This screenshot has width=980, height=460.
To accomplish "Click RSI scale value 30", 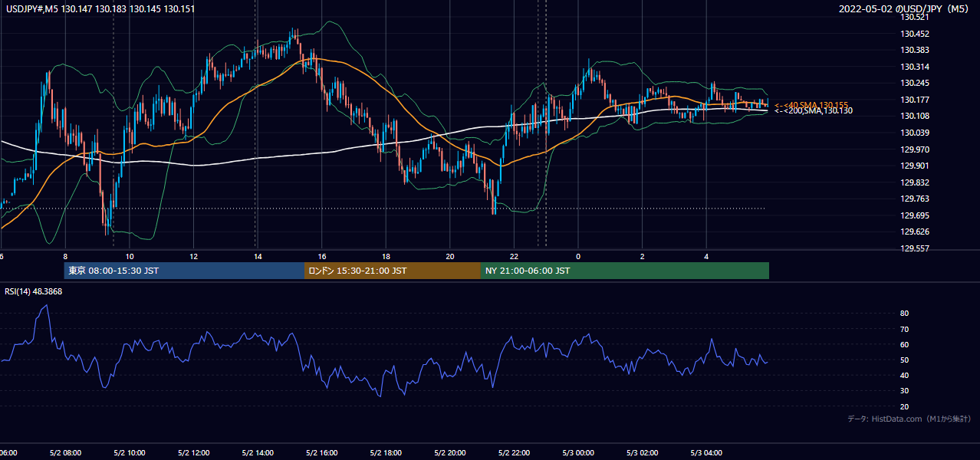I will tap(905, 391).
